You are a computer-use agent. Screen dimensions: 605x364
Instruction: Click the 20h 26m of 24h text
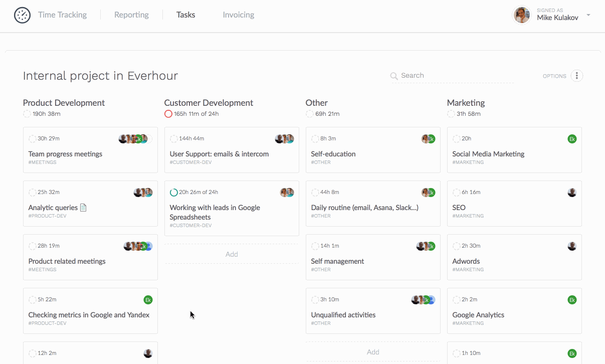pos(198,193)
